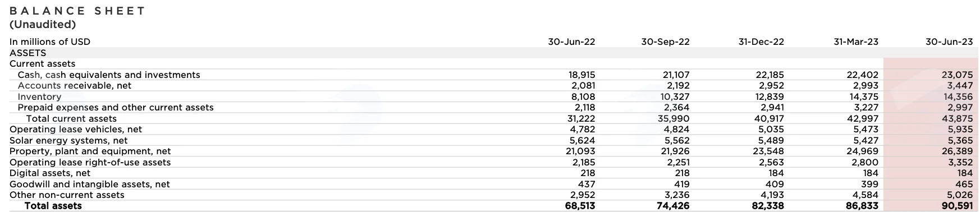Viewport: 980px width, 212px height.
Task: Click the Solar energy systems, net label
Action: point(68,140)
